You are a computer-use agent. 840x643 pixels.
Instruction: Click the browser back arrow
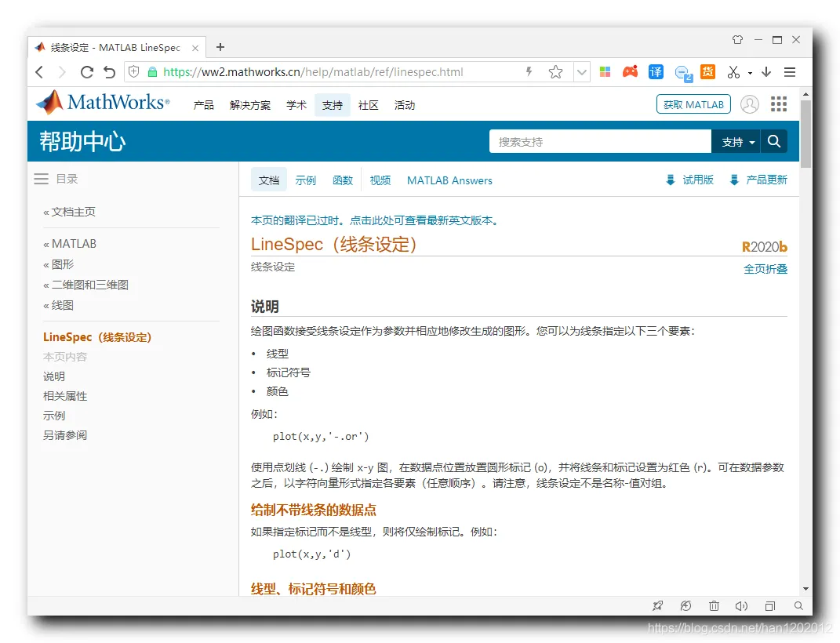click(39, 72)
